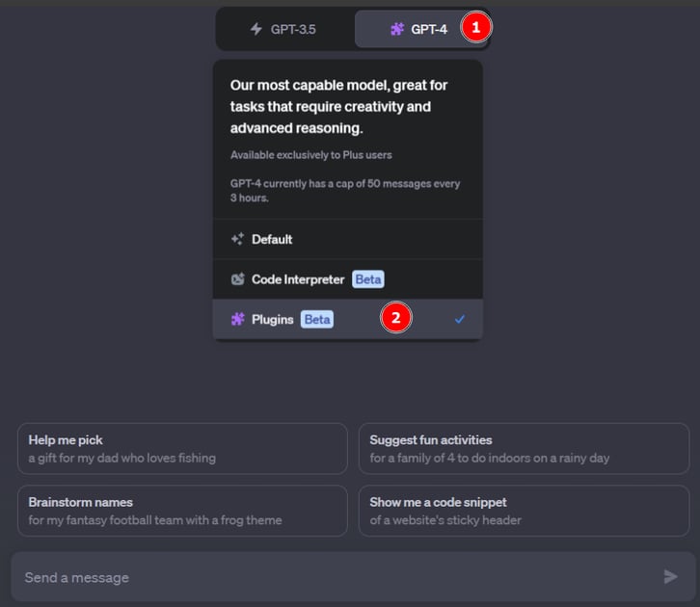This screenshot has width=700, height=607.
Task: Click the send message arrow icon
Action: tap(670, 577)
